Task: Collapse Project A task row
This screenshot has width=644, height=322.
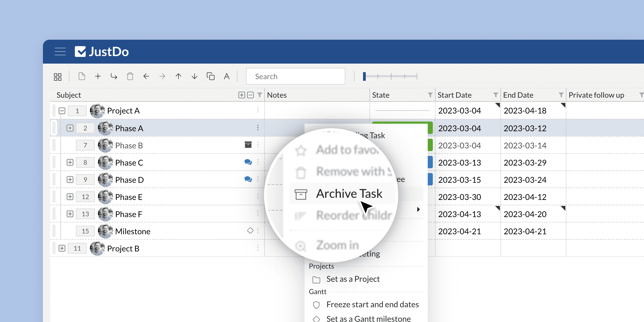Action: pos(61,111)
